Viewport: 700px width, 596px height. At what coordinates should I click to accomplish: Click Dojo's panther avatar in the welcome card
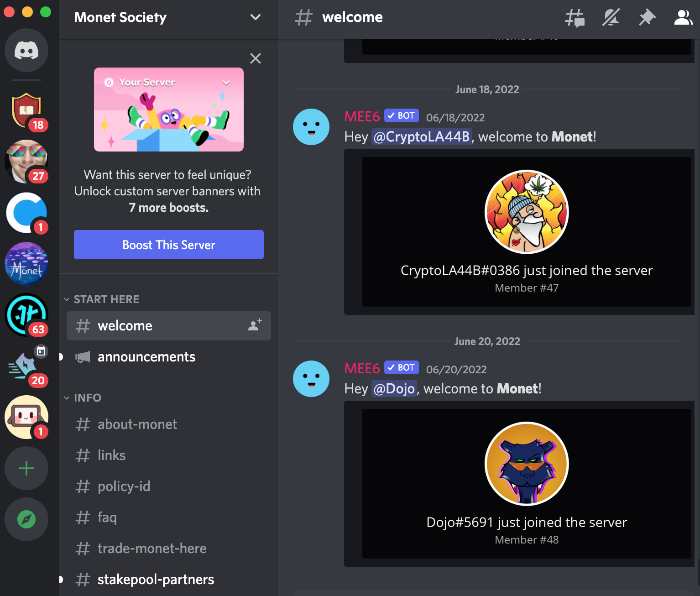coord(527,464)
